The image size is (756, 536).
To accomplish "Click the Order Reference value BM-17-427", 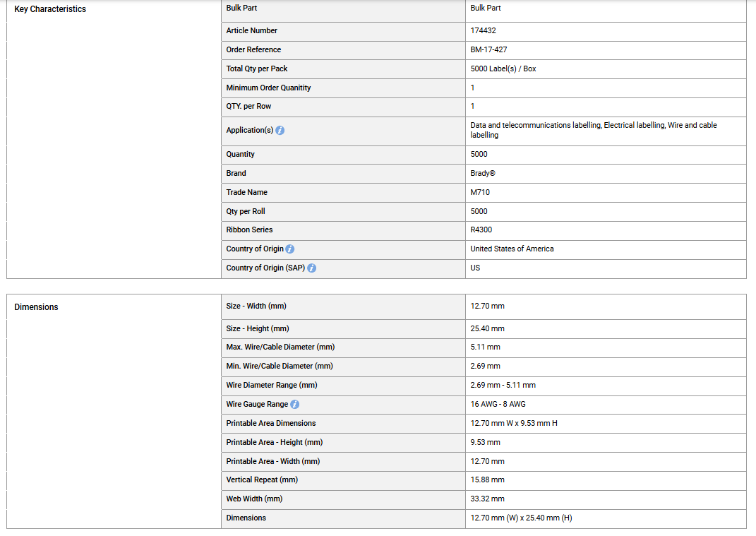I will coord(488,49).
